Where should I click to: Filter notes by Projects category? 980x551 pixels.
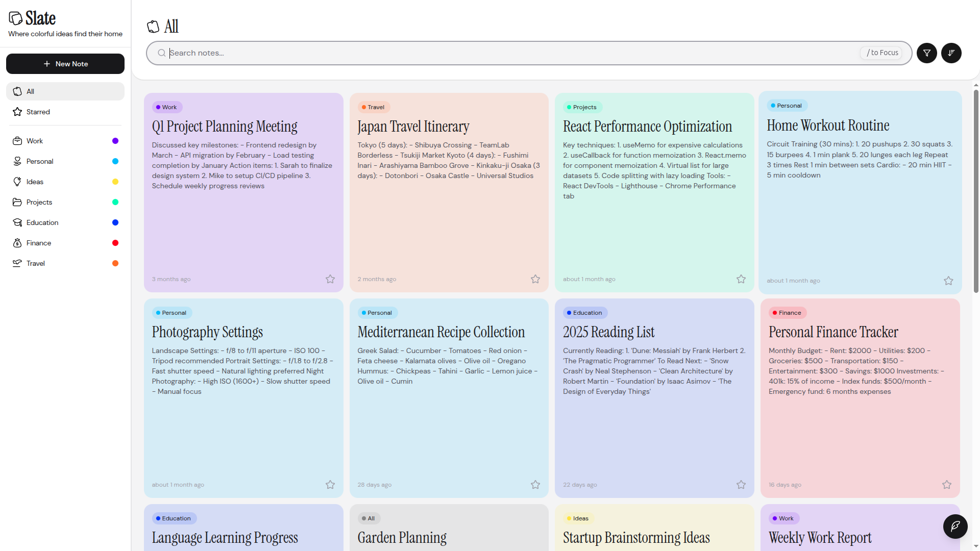click(65, 202)
